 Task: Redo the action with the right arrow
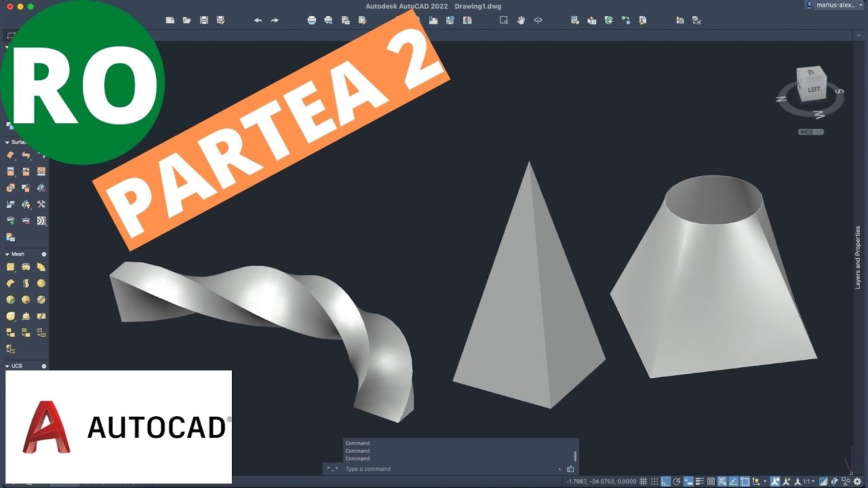click(275, 20)
